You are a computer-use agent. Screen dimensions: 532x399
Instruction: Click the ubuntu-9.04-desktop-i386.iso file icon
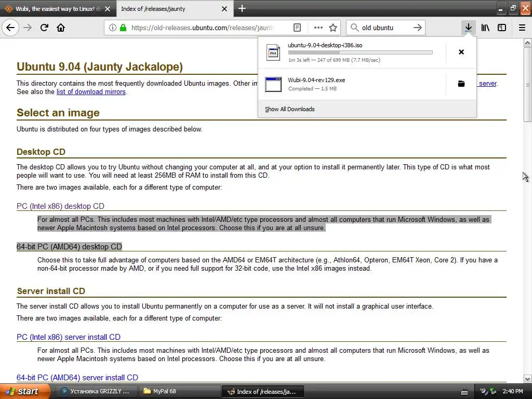(273, 52)
